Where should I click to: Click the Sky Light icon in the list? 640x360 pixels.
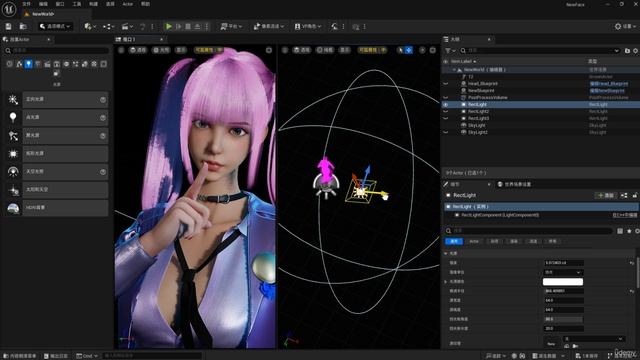click(13, 171)
